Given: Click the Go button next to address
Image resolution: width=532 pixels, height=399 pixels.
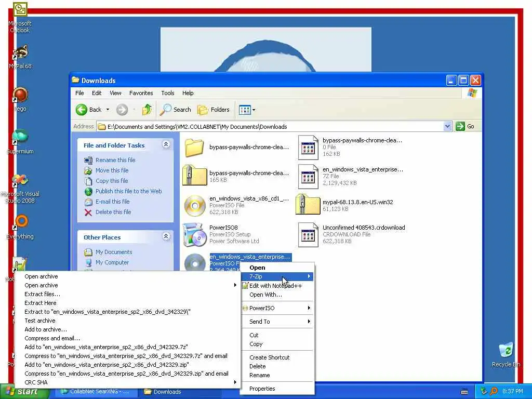Looking at the screenshot, I should point(465,126).
